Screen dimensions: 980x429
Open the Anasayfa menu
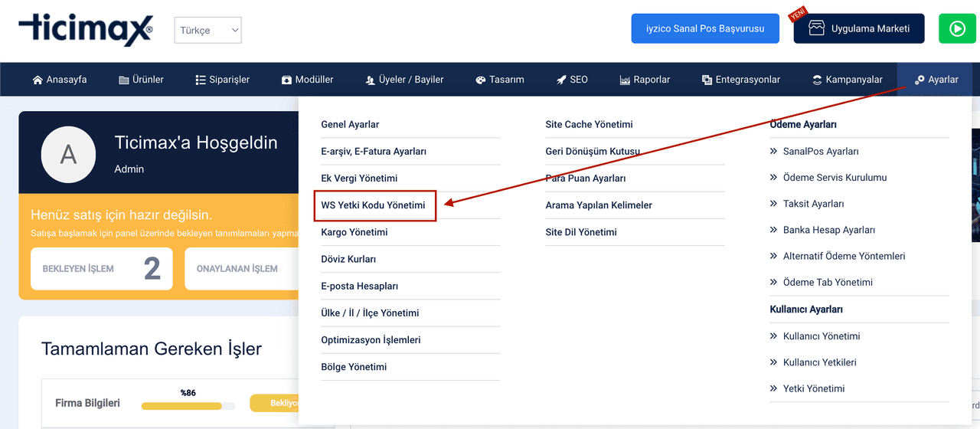pyautogui.click(x=60, y=80)
